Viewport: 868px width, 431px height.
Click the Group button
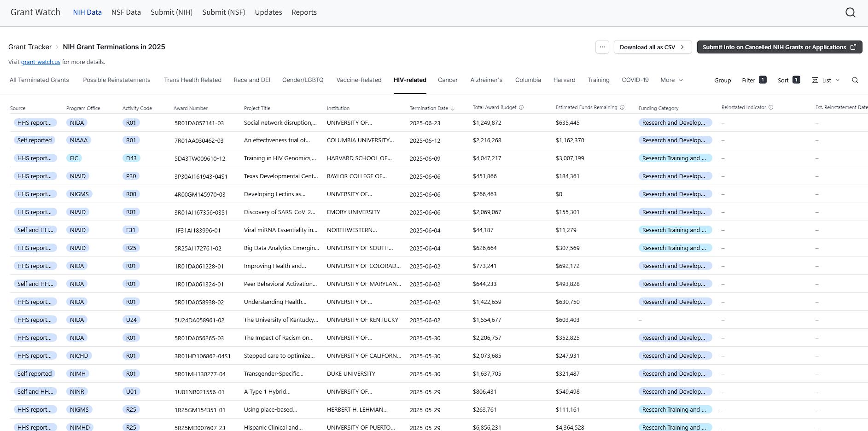(722, 80)
